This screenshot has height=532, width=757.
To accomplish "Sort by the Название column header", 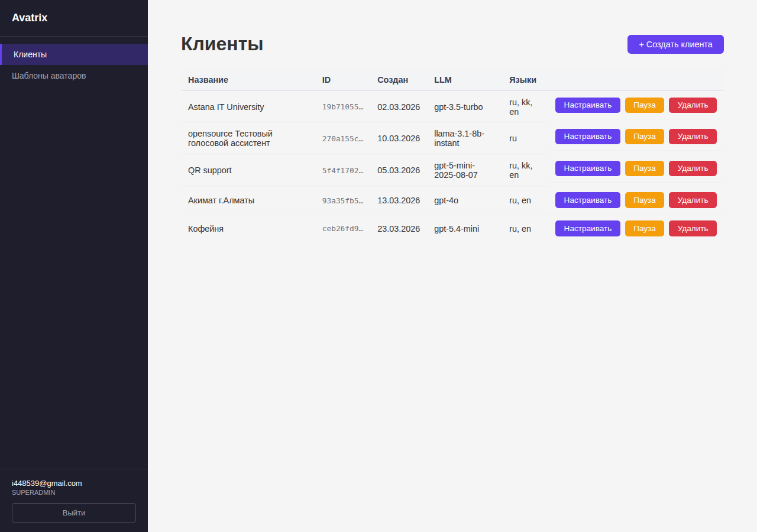I will click(x=209, y=80).
